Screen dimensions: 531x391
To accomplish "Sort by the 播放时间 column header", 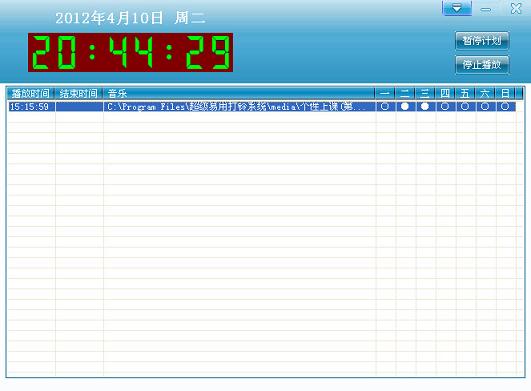I will pyautogui.click(x=30, y=93).
